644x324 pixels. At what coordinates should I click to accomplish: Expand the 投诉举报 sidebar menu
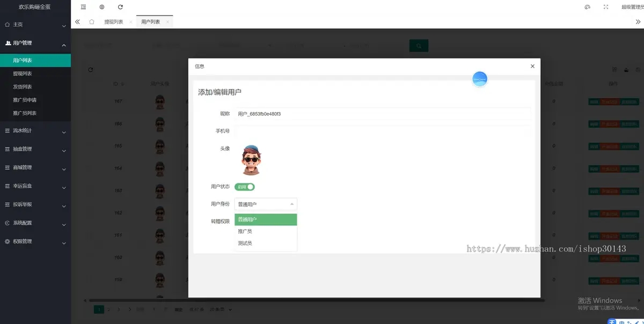tap(35, 204)
